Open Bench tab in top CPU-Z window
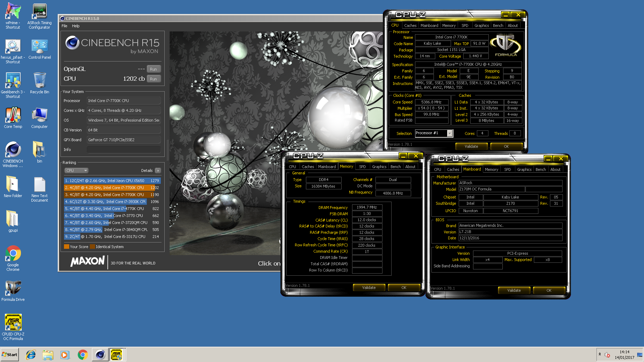Viewport: 644px width, 362px height. coord(498,26)
